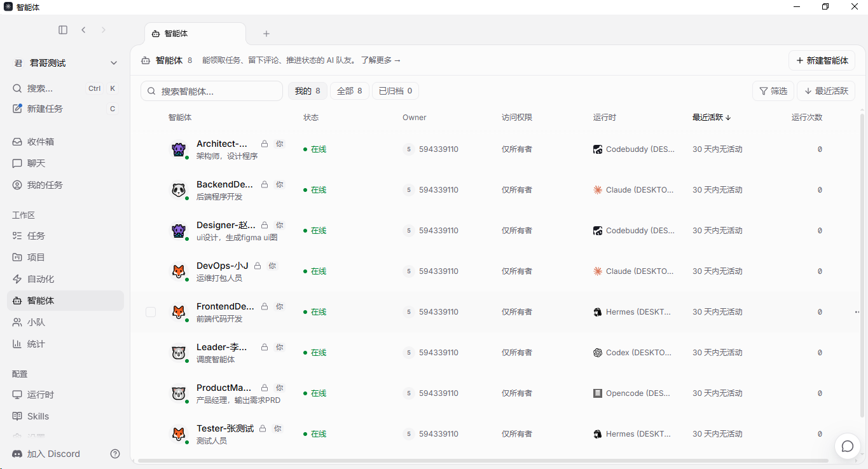
Task: Open 收件箱 in the sidebar
Action: (65, 142)
